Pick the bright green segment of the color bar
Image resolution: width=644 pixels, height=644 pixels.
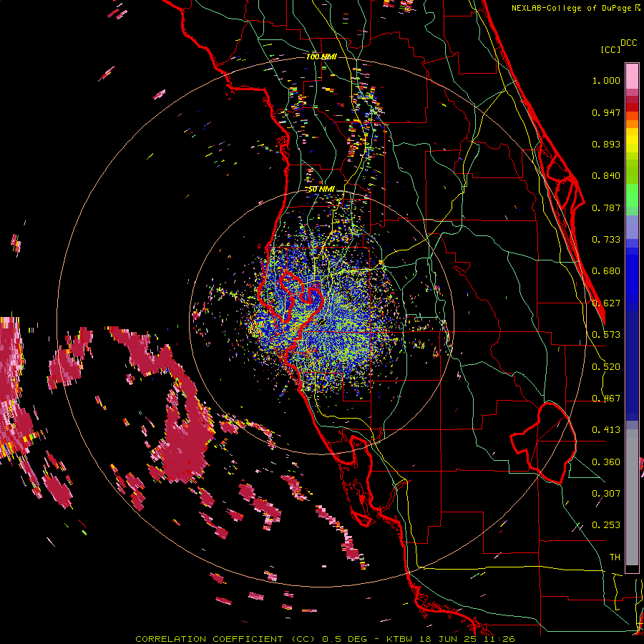pos(632,195)
